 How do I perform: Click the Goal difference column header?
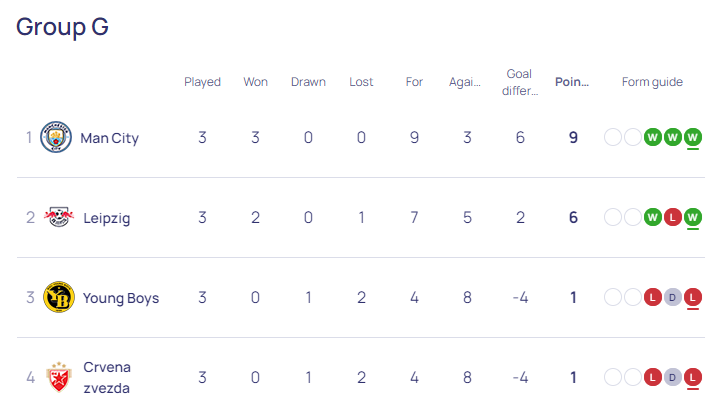pyautogui.click(x=520, y=82)
